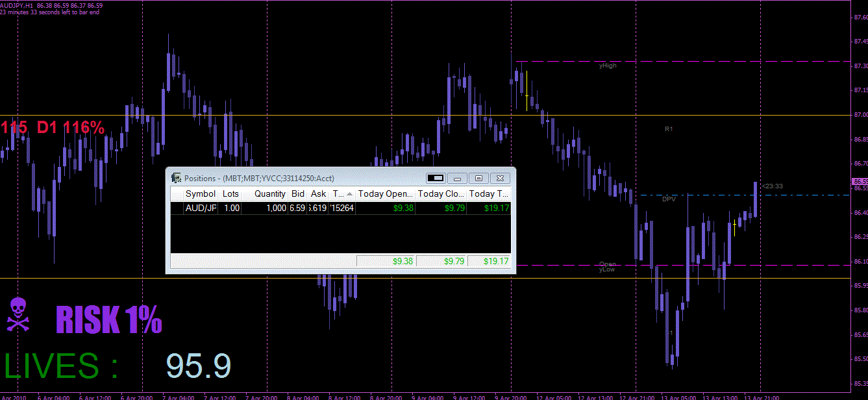Click the '15264 cell in AUD/JP row
This screenshot has height=400, width=868.
tap(342, 208)
